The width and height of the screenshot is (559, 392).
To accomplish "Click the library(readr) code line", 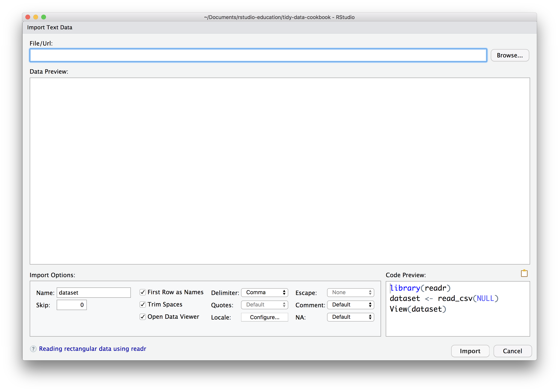I will coord(420,288).
